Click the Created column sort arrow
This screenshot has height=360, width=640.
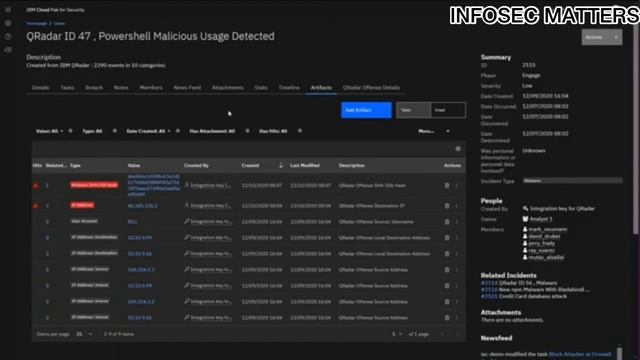pos(281,165)
